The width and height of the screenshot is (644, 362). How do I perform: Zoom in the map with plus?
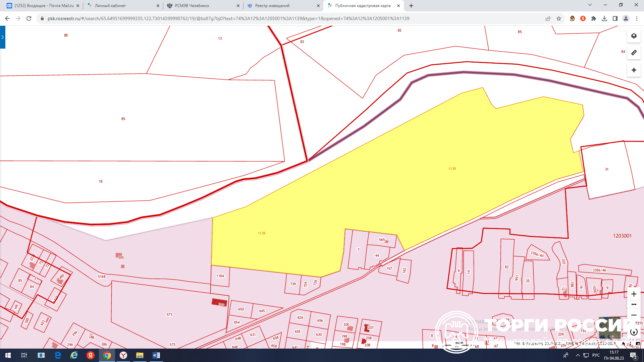point(634,294)
